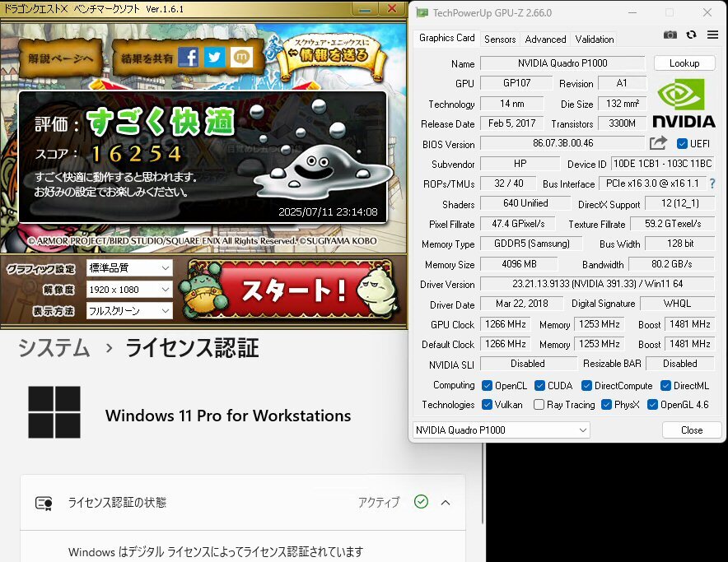Screen dimensions: 728x562
Task: Open 解説ページへ explanation page button
Action: pyautogui.click(x=60, y=58)
